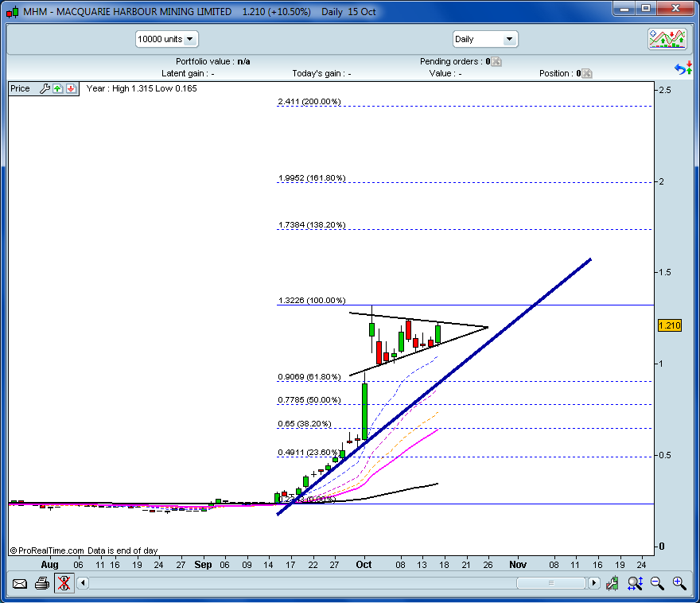Click the 0.7785 (50.00%) Fibonacci label
Viewport: 700px width, 603px height.
click(x=309, y=400)
